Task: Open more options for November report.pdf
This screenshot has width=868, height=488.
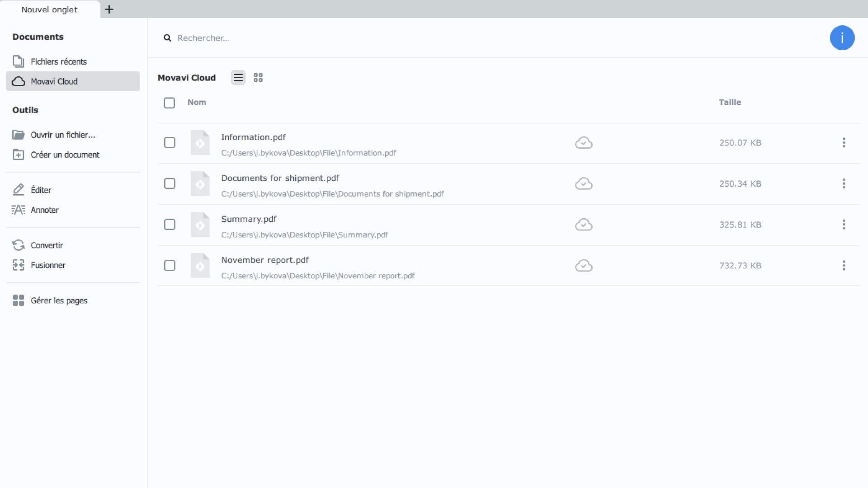Action: point(844,265)
